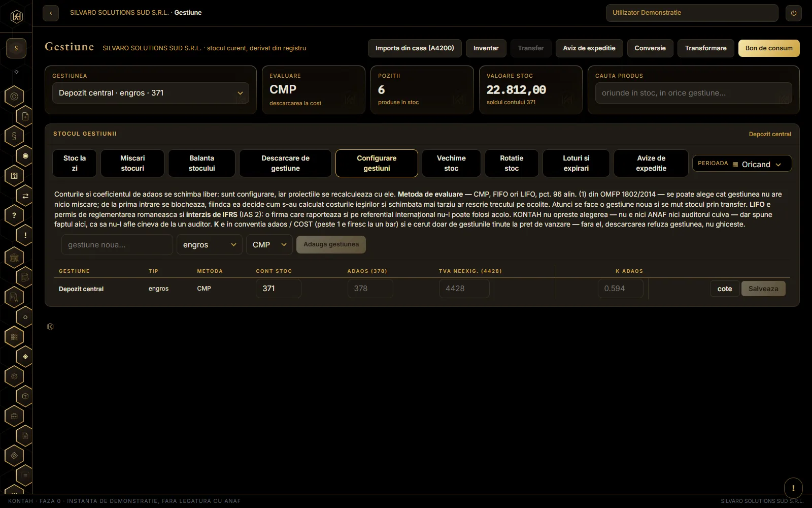
Task: Click the power button at top right
Action: (x=794, y=13)
